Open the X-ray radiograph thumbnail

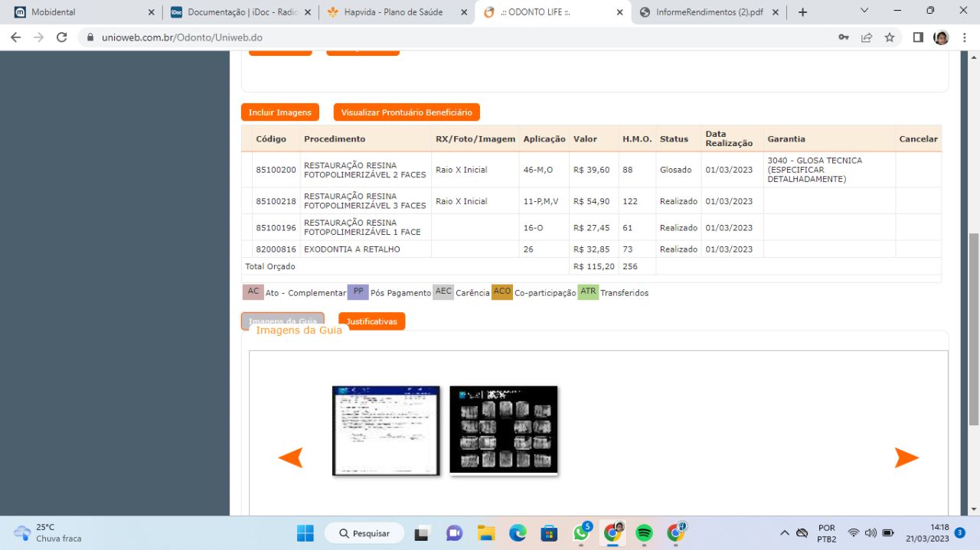pos(503,430)
